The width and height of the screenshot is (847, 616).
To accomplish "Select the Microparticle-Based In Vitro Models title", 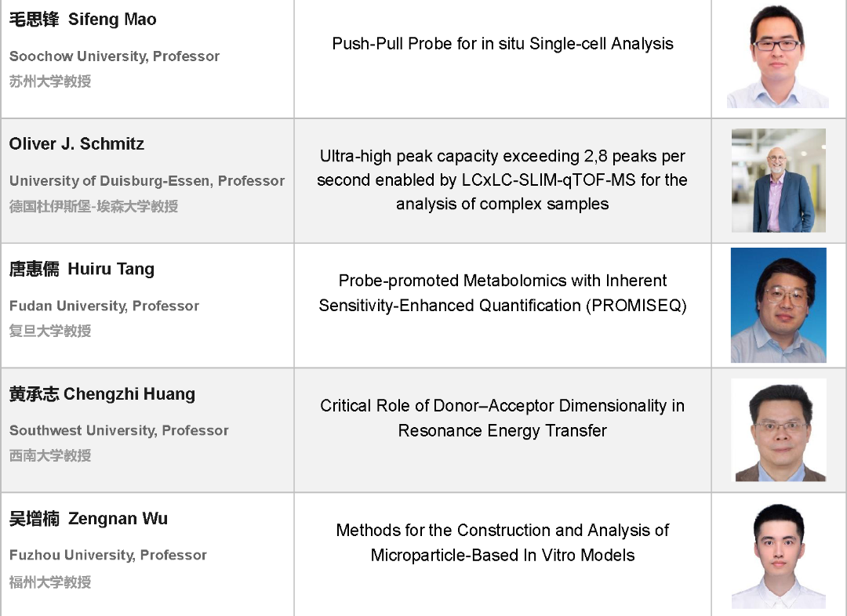I will 503,542.
